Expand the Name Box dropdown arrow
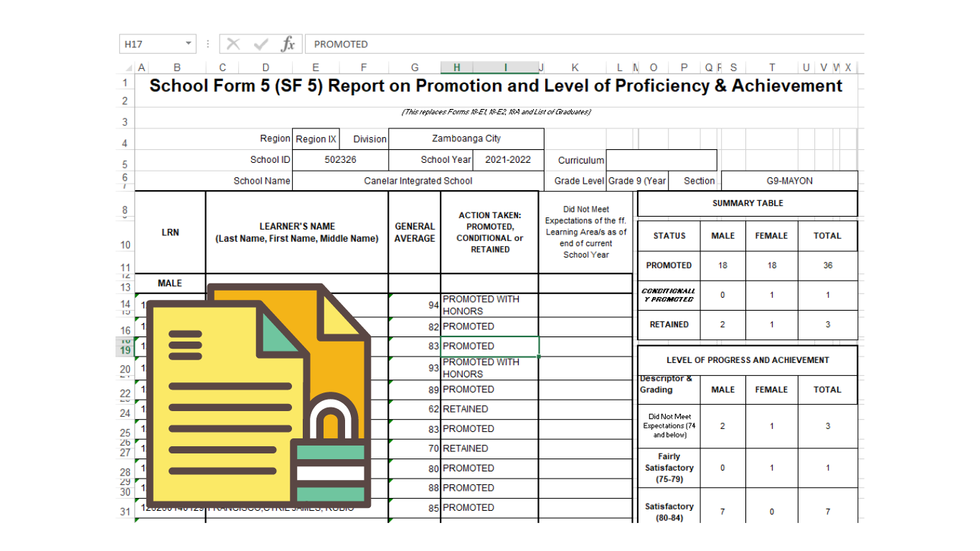 (x=189, y=44)
